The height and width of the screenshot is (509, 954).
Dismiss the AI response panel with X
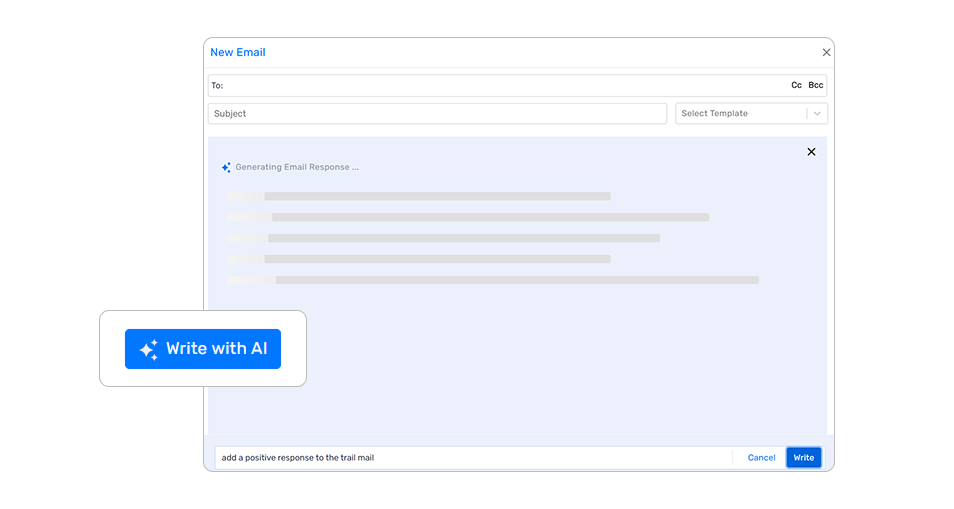point(811,152)
